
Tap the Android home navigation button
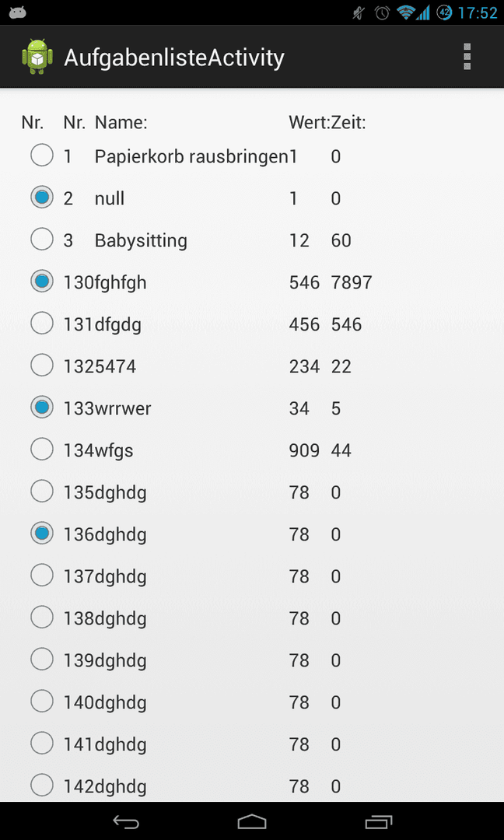tap(252, 821)
